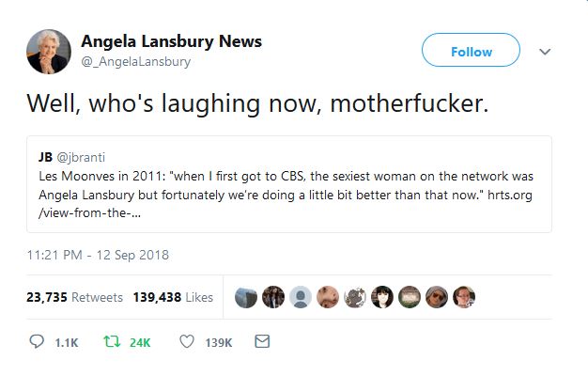Click the last liker avatar in the row
The width and height of the screenshot is (588, 376).
pyautogui.click(x=464, y=297)
